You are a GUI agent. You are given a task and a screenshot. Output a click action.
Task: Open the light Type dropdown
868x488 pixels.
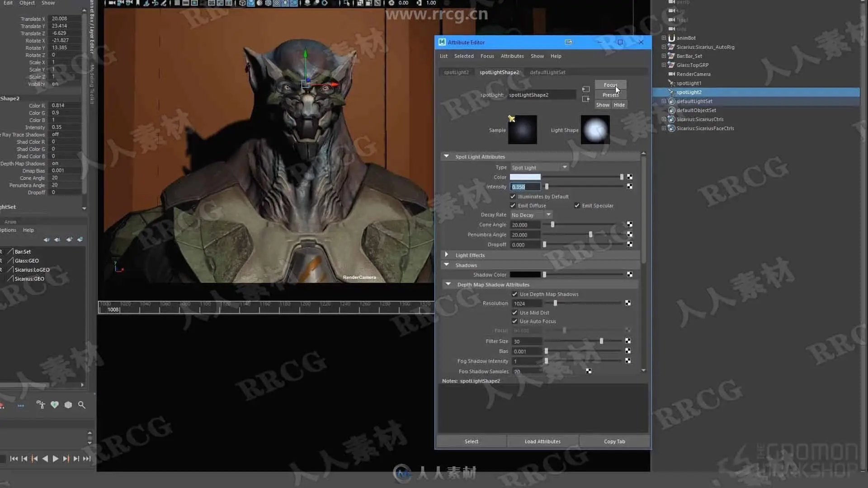(x=539, y=167)
